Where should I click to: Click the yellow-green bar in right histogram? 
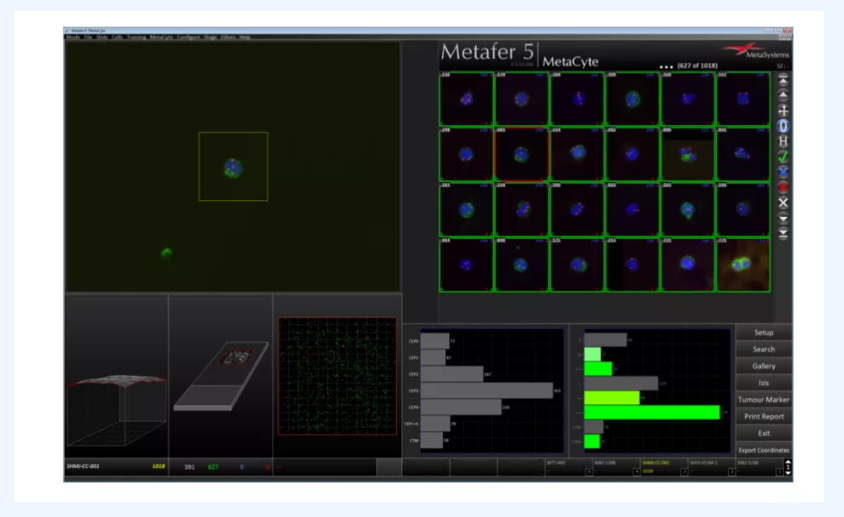click(611, 398)
